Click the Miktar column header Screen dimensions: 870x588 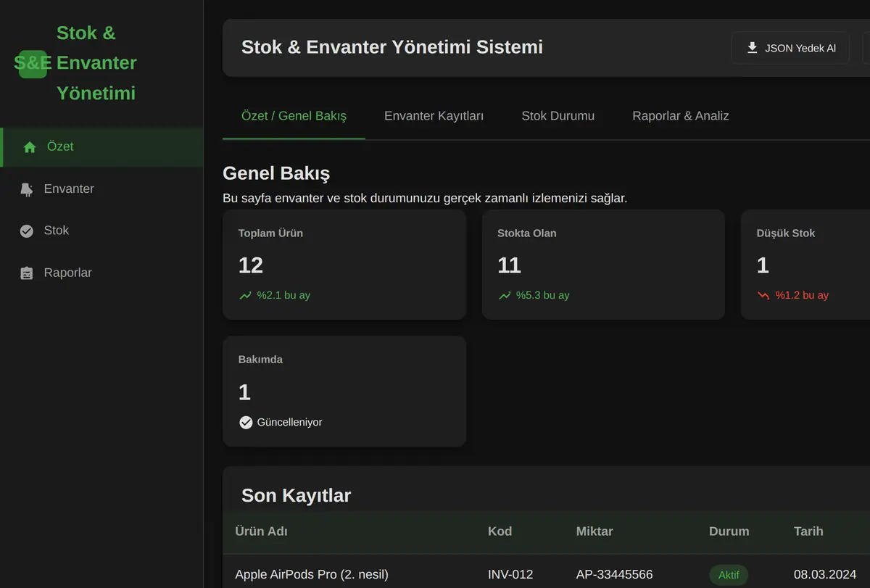click(594, 531)
